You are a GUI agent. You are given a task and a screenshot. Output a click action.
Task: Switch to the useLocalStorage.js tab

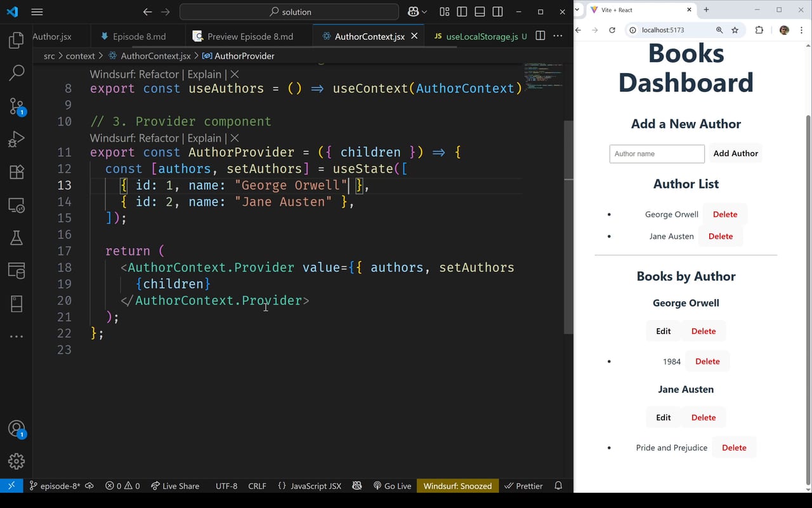pyautogui.click(x=479, y=36)
